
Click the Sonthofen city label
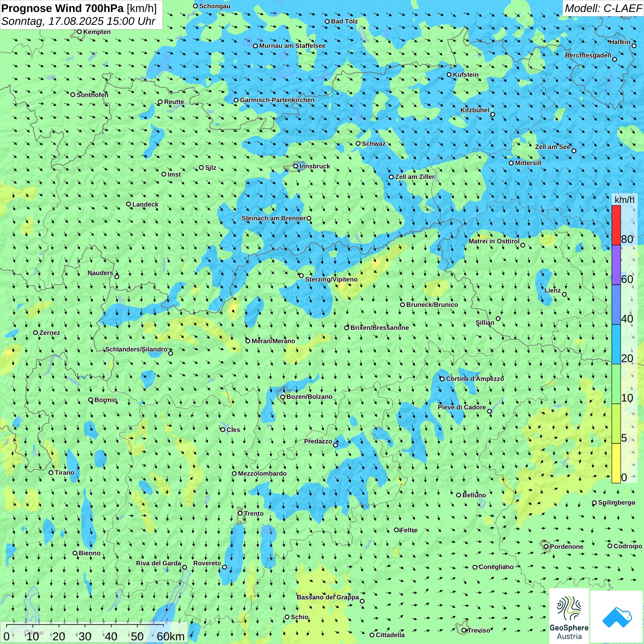tap(92, 95)
